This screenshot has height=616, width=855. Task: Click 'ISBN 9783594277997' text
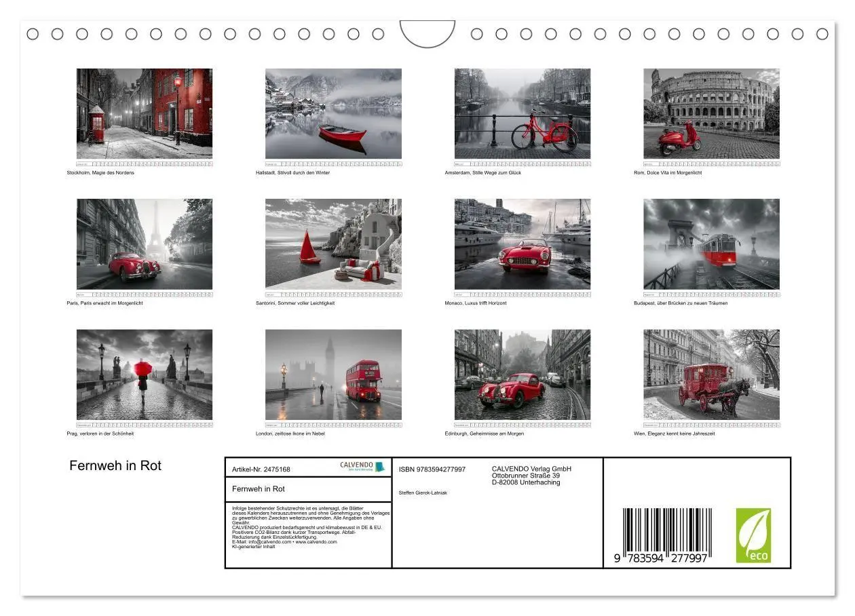tap(432, 469)
